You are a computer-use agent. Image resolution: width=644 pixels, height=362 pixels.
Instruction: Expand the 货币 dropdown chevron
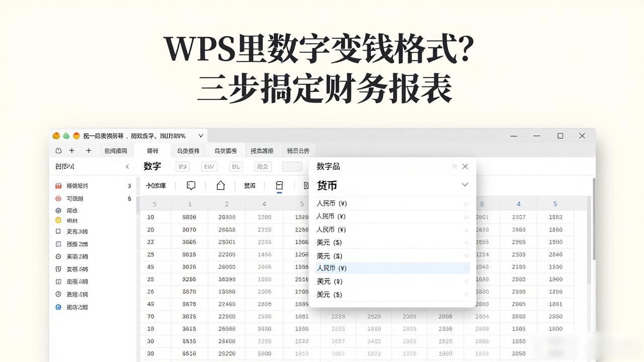465,185
